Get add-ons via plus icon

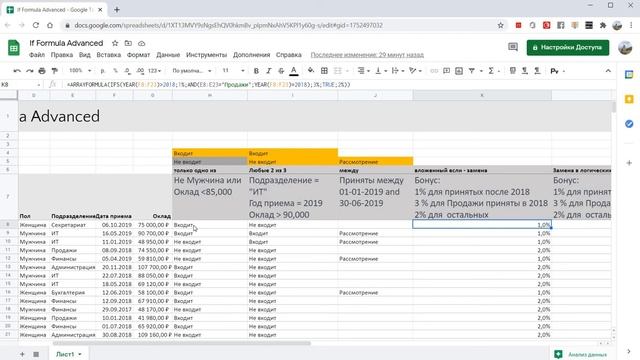coord(629,163)
